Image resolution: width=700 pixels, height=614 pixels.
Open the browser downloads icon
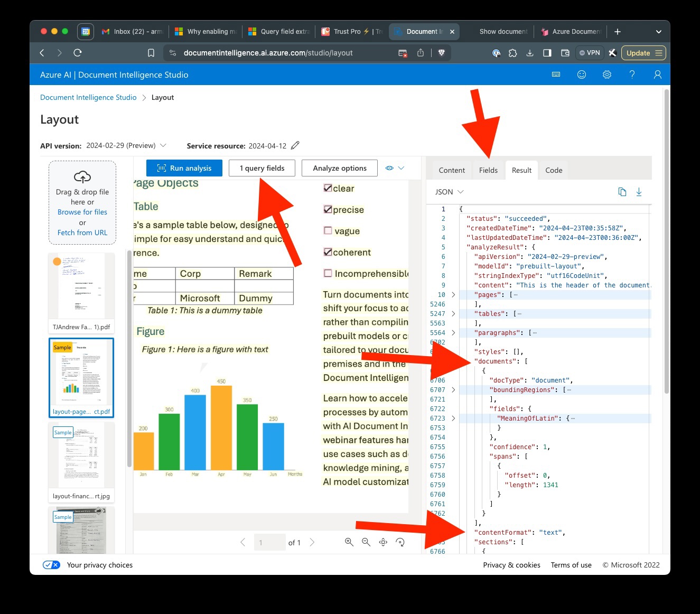coord(530,53)
